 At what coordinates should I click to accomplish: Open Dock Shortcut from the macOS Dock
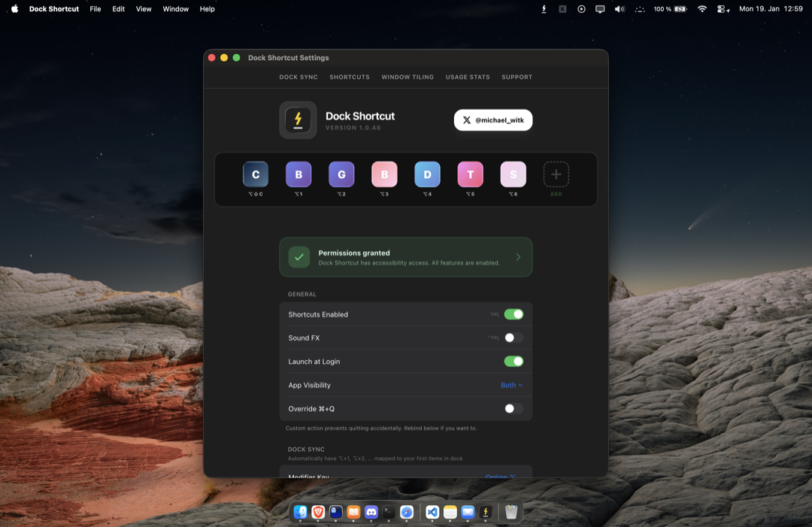point(486,512)
